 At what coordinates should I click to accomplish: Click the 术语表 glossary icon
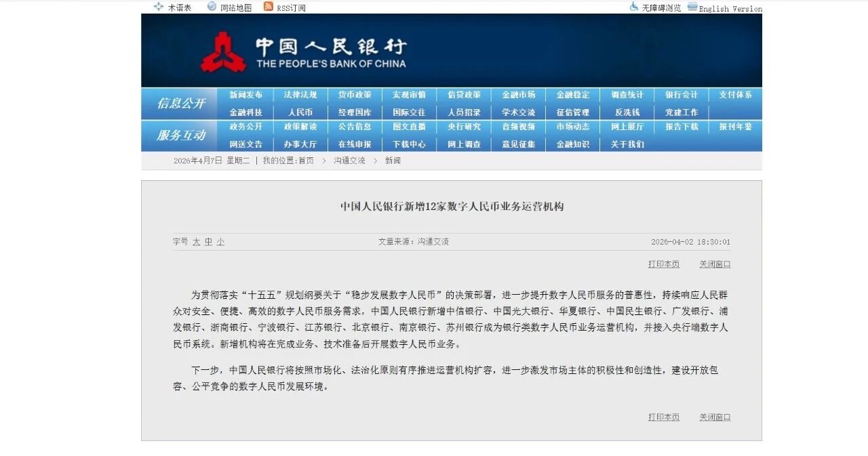(x=159, y=7)
